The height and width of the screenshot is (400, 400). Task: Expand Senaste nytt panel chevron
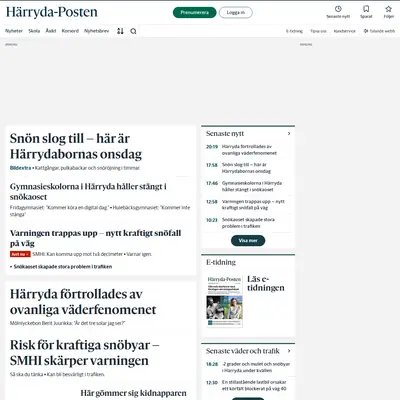[x=289, y=133]
